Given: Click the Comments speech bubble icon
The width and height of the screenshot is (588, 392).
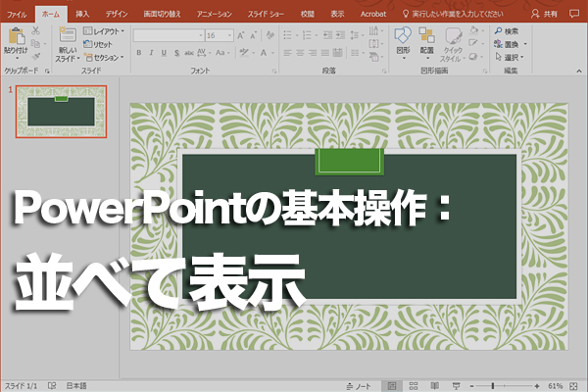Looking at the screenshot, I should 573,14.
